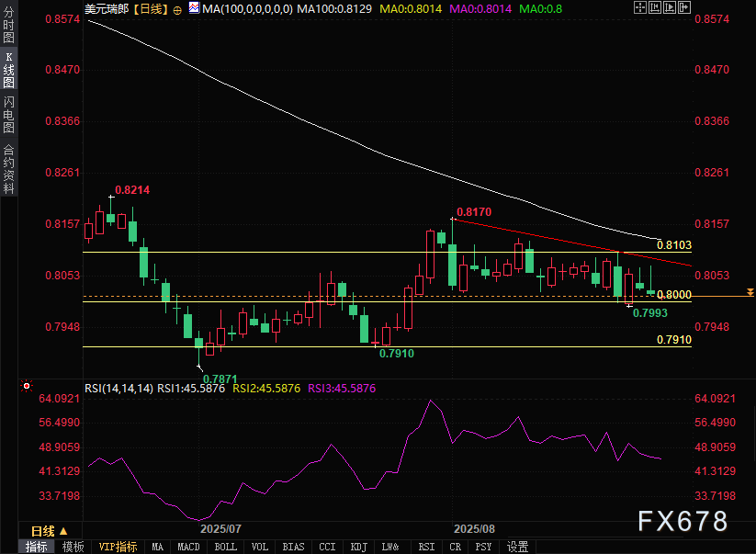The height and width of the screenshot is (554, 756).
Task: Click the RSI(14,14,14) parameter label
Action: [118, 389]
